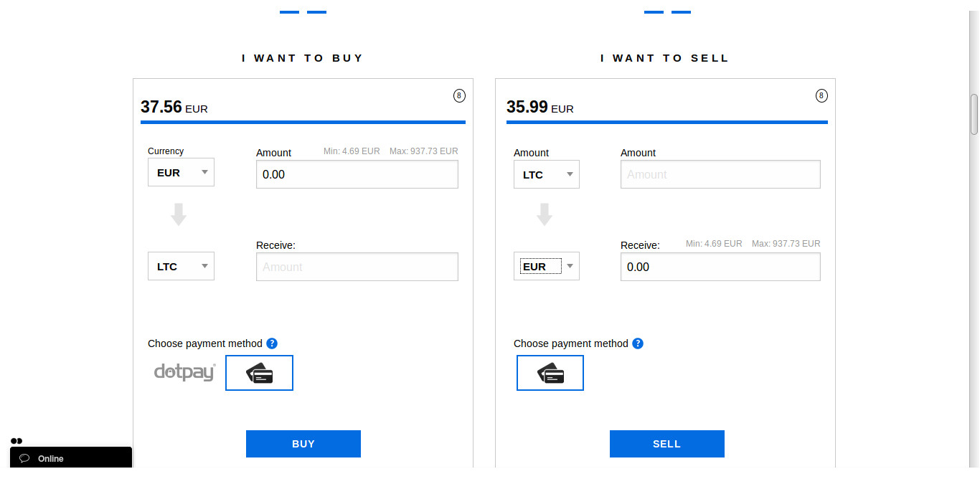Expand the LTC receive dropdown in Buy panel
980x479 pixels.
(x=181, y=266)
